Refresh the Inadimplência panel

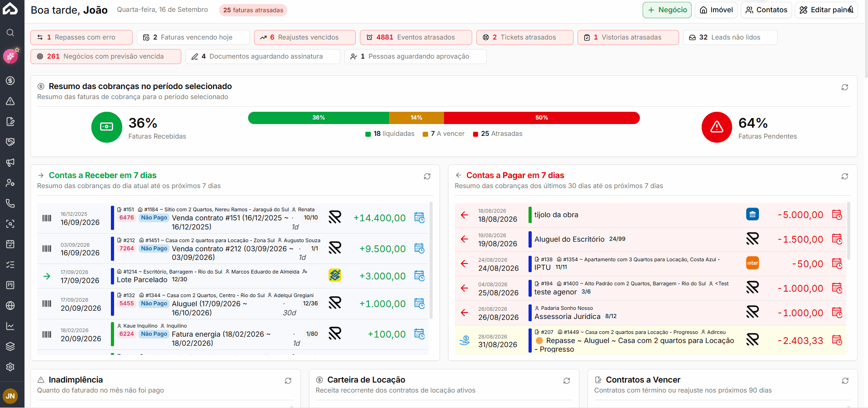tap(288, 381)
